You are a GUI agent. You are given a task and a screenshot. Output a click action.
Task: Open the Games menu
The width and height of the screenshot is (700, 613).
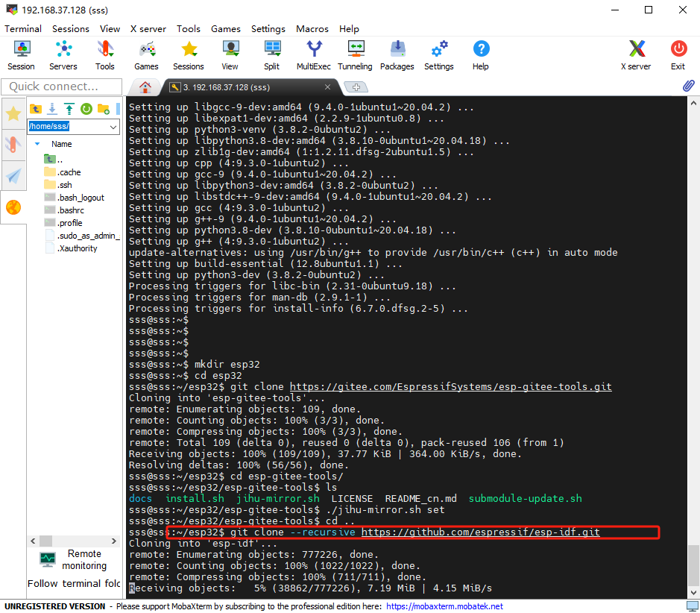tap(225, 28)
